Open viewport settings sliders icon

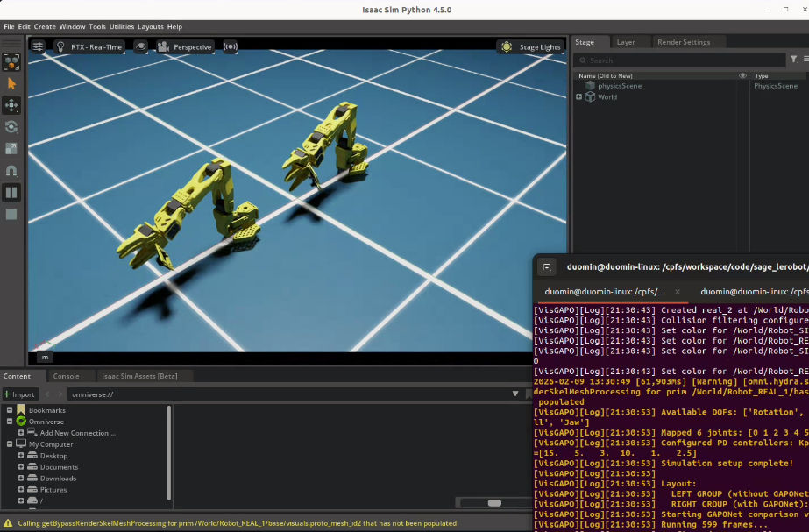click(39, 46)
